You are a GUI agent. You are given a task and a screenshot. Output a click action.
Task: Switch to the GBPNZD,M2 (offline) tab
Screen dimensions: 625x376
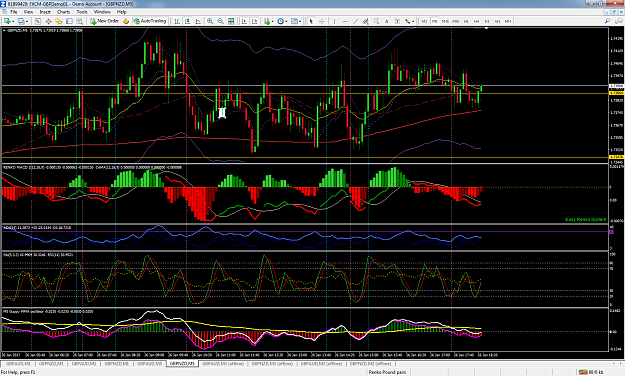[x=371, y=364]
